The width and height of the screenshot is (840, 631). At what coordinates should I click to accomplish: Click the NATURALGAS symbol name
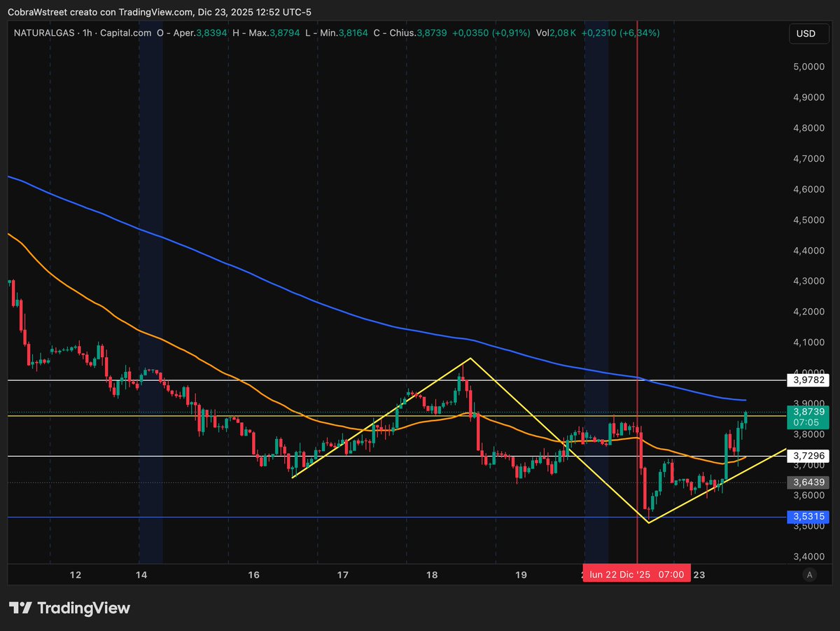[43, 33]
